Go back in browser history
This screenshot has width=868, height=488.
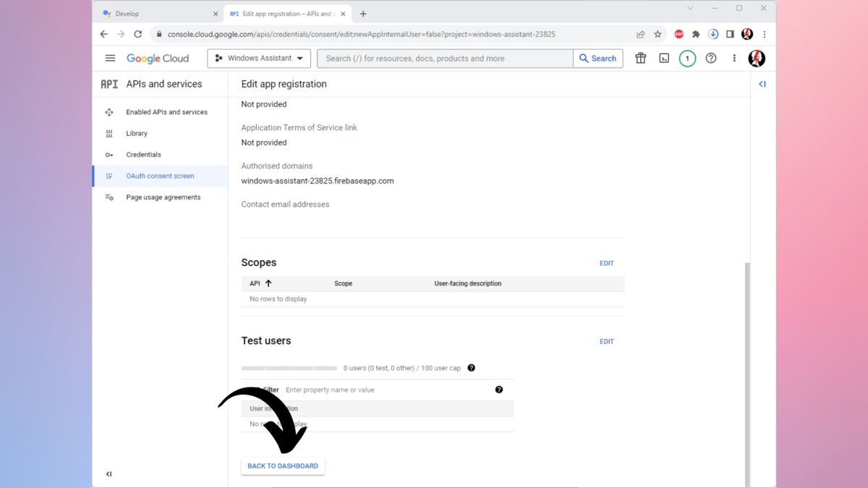click(x=104, y=34)
